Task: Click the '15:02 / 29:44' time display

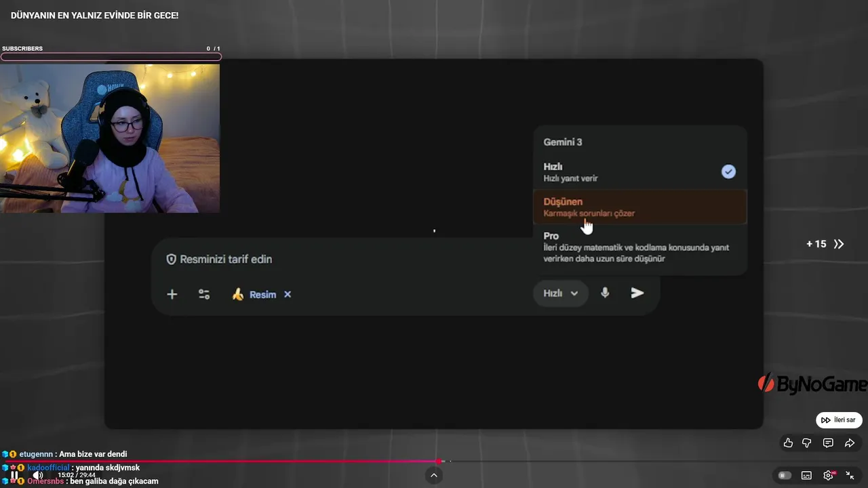Action: [77, 475]
